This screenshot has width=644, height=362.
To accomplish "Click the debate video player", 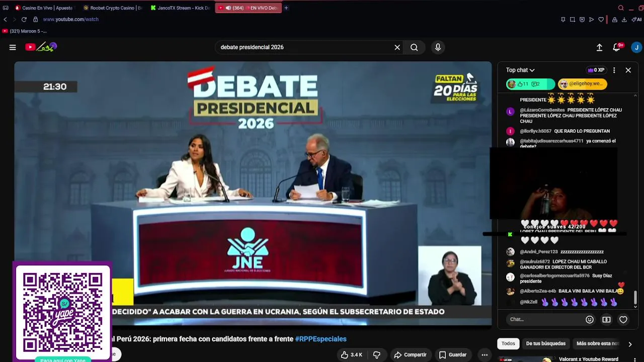I will tap(253, 194).
